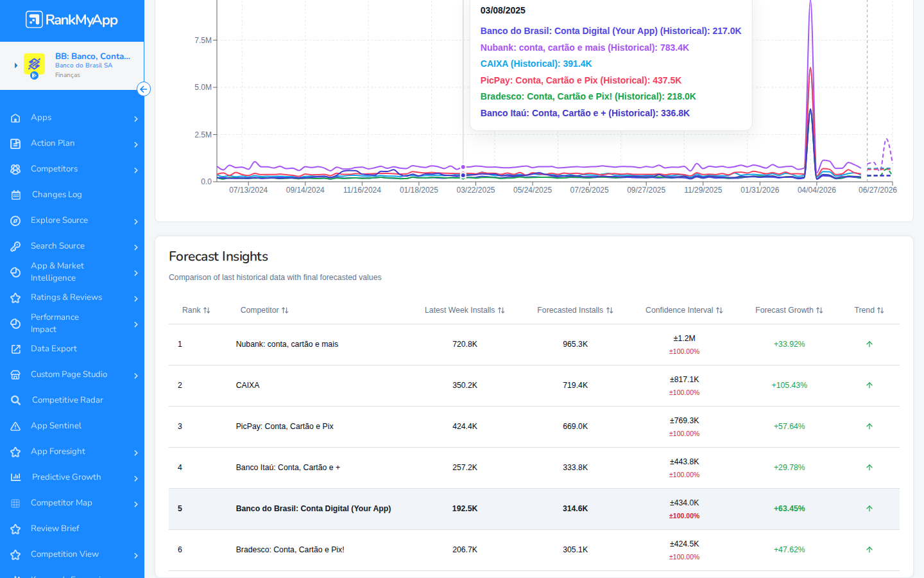The image size is (924, 578).
Task: Click the Ratings & Reviews star icon
Action: pos(15,298)
